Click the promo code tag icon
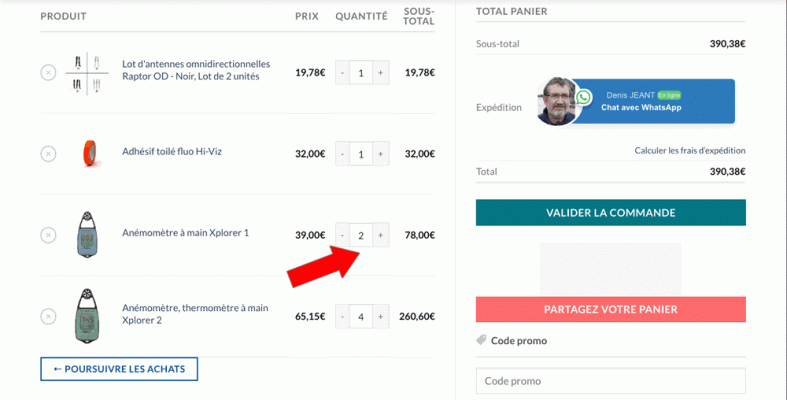The height and width of the screenshot is (400, 787). click(x=481, y=340)
